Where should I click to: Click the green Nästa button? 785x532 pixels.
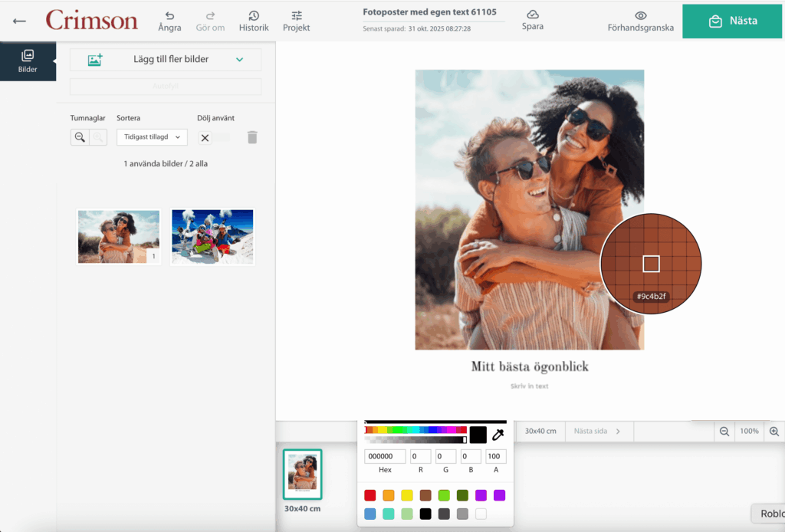(733, 21)
